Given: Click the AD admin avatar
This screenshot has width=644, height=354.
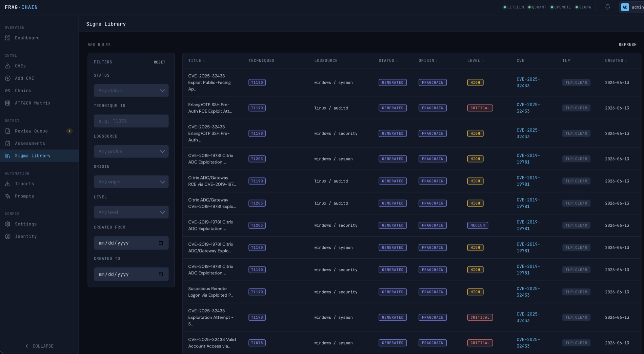Looking at the screenshot, I should [625, 7].
